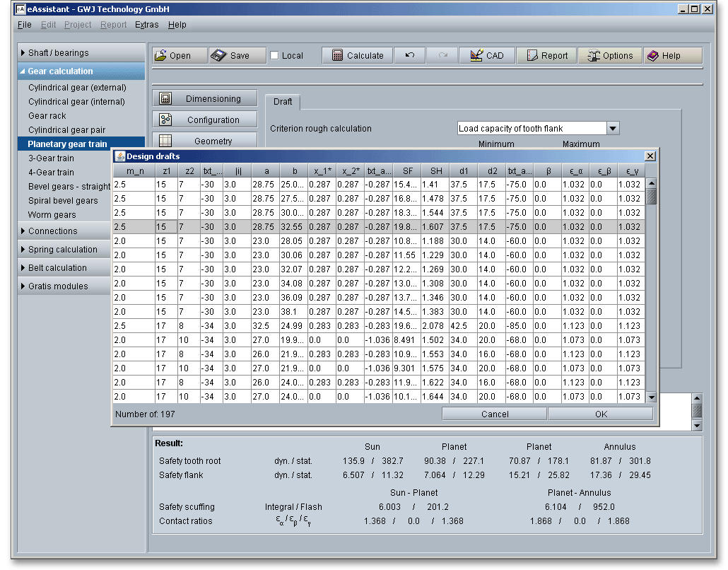Click the Open folder icon in toolbar

161,56
